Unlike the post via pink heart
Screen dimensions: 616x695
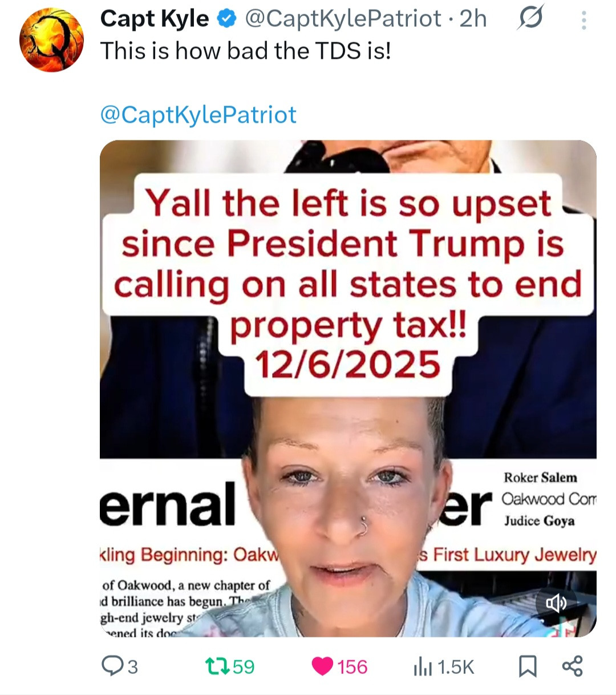click(322, 666)
